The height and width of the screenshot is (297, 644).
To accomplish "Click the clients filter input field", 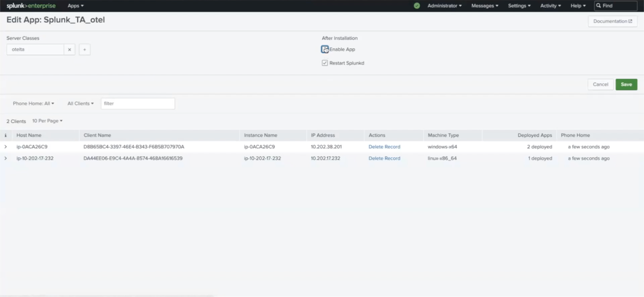I will [x=138, y=104].
